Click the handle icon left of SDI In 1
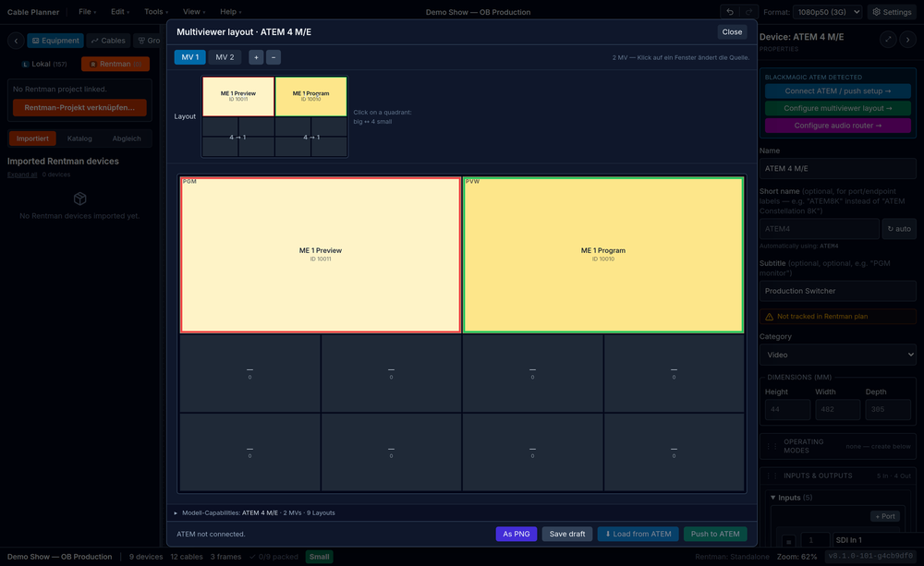924x566 pixels. click(788, 540)
